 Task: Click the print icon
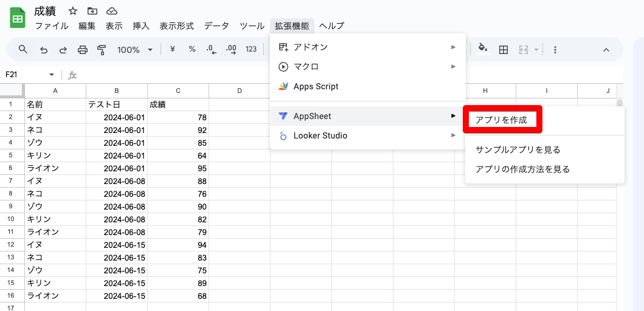83,50
